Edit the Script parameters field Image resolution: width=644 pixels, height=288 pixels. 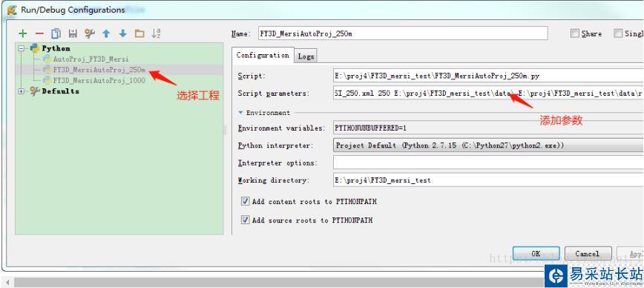click(488, 94)
